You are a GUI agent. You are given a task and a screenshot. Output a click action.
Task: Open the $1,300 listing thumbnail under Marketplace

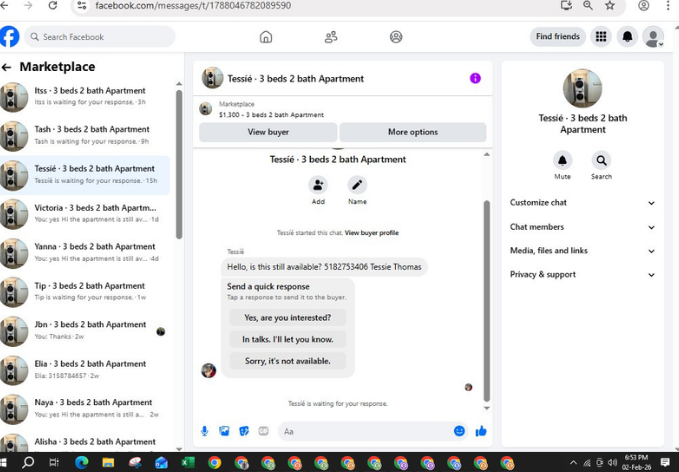pyautogui.click(x=206, y=109)
